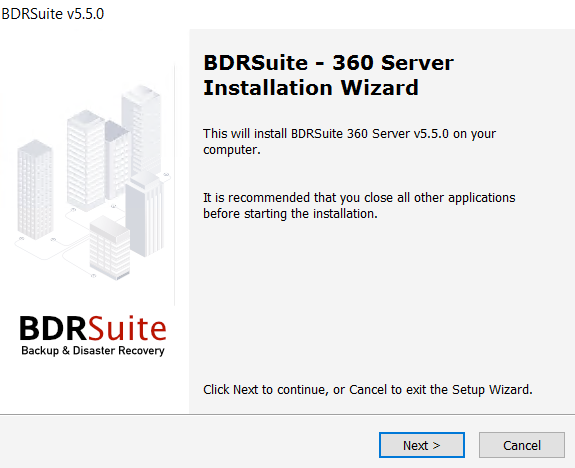Image resolution: width=575 pixels, height=468 pixels.
Task: Click the wide white building beside dark one
Action: click(x=85, y=160)
